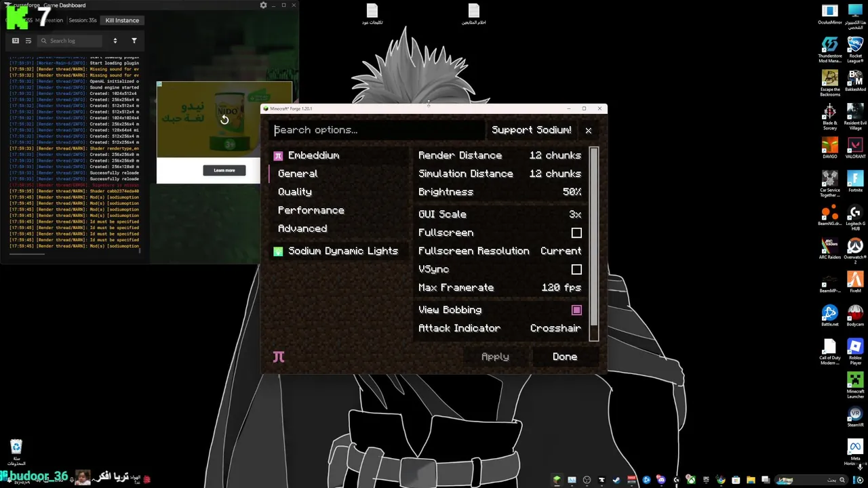Toggle word wrap icon in CurseForge log toolbar
The height and width of the screenshot is (488, 868).
point(28,41)
